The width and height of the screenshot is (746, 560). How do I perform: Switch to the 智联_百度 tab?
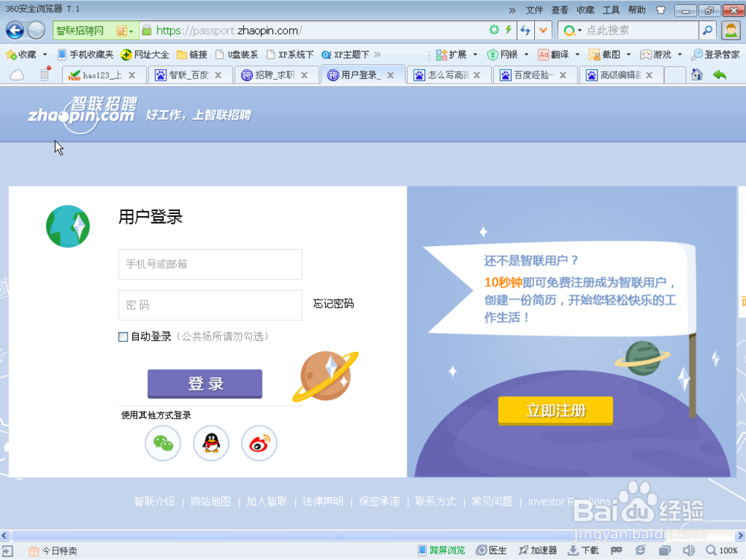tap(190, 75)
